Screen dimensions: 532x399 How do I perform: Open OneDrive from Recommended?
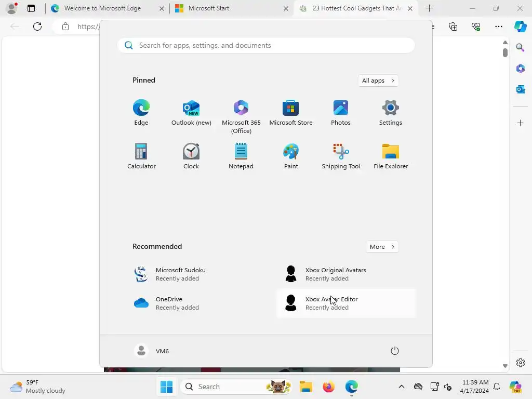click(197, 303)
